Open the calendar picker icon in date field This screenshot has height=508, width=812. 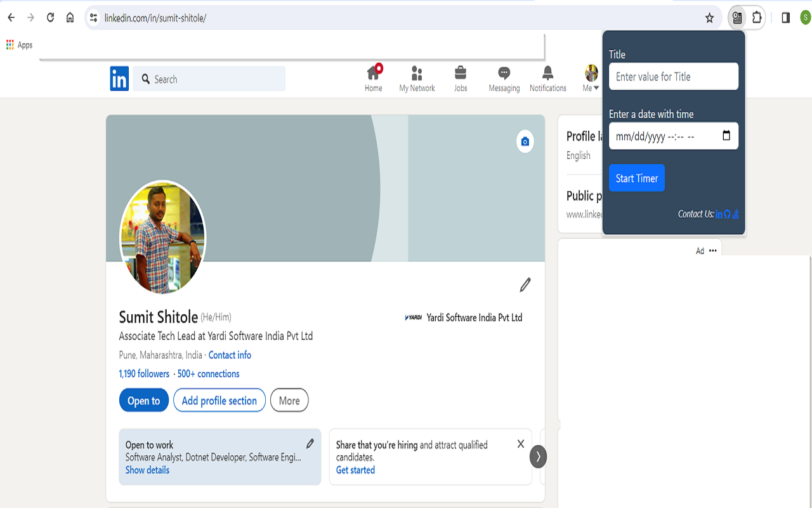point(726,135)
